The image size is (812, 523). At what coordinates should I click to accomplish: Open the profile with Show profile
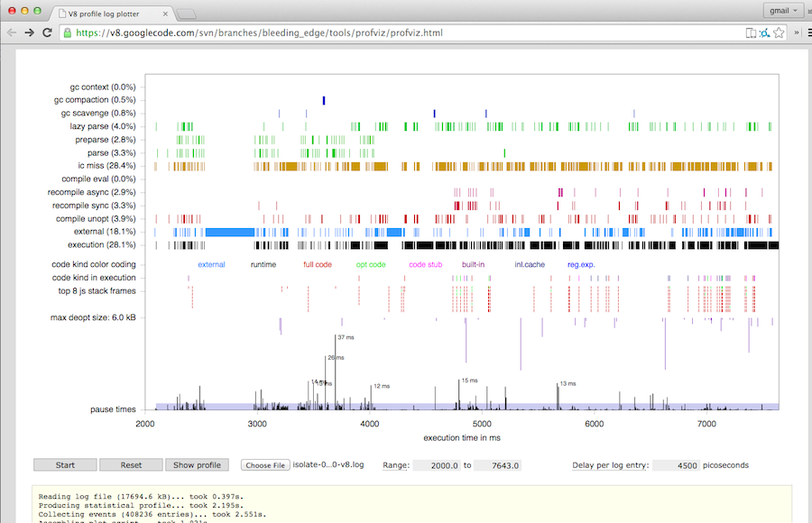coord(197,464)
